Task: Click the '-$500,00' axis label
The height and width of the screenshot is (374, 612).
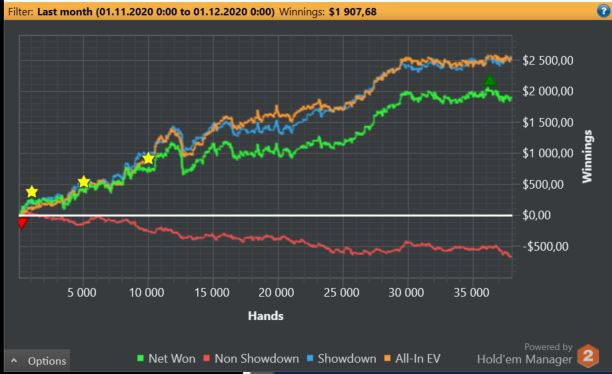Action: tap(546, 246)
